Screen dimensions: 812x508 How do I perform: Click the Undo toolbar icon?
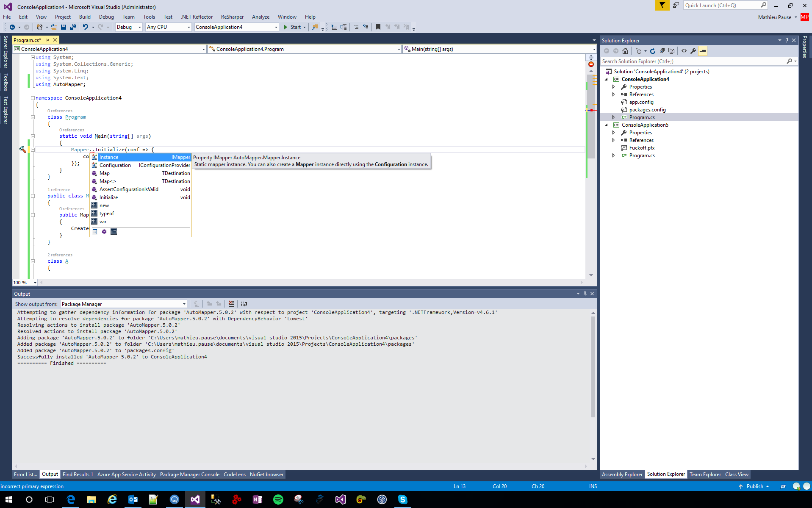point(86,27)
